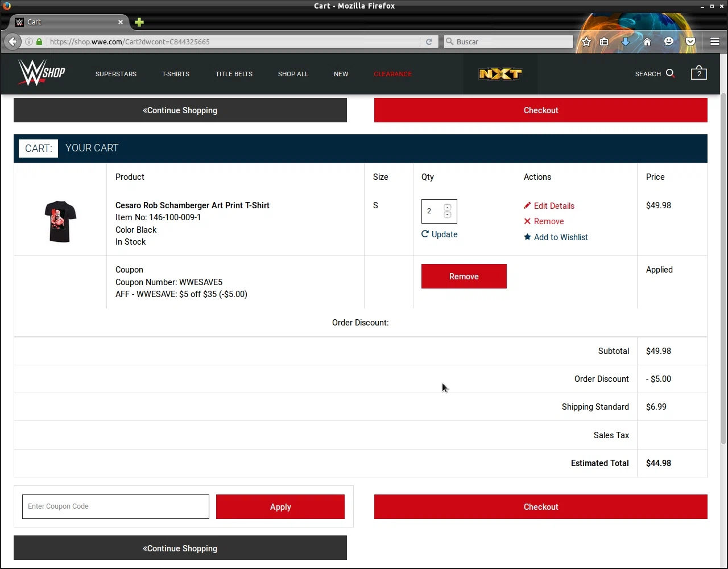This screenshot has height=569, width=728.
Task: Click the Firefox icon in title bar
Action: [x=6, y=6]
